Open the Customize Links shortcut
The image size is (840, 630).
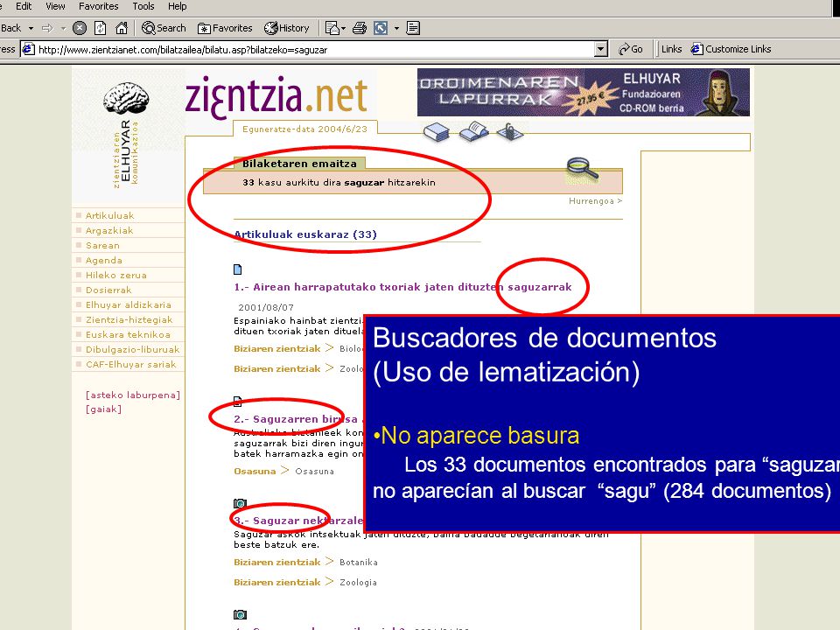[731, 49]
